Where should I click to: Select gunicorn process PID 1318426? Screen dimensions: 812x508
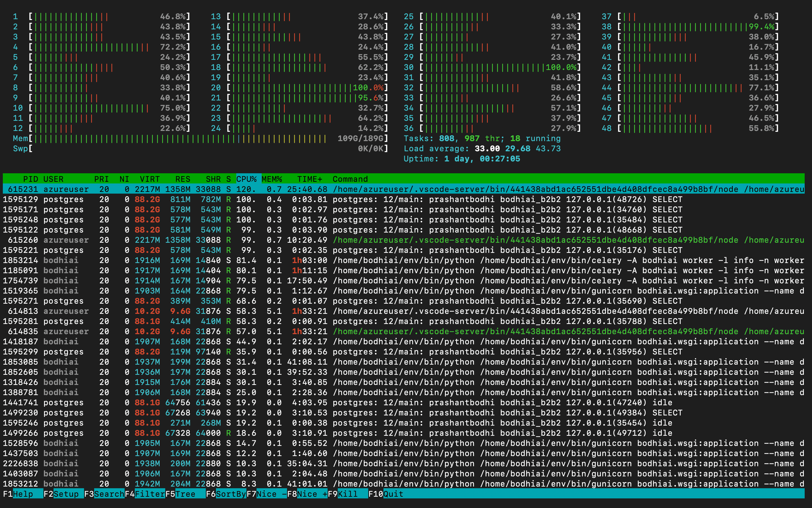pyautogui.click(x=404, y=382)
